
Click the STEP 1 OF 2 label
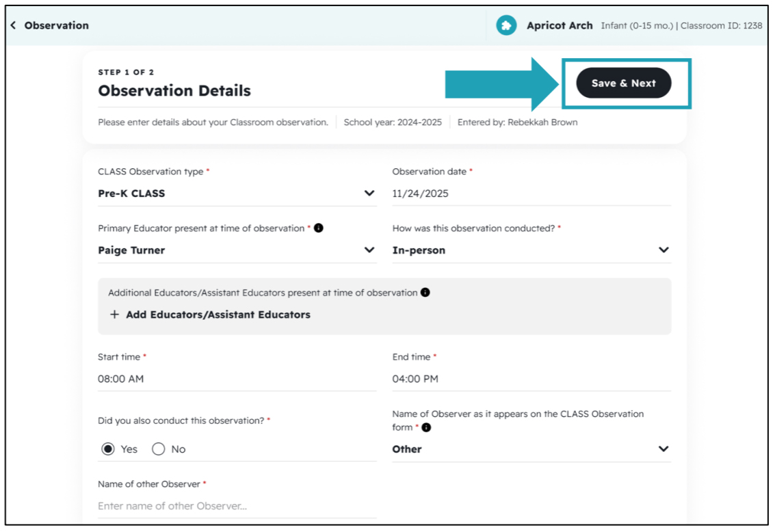point(126,72)
